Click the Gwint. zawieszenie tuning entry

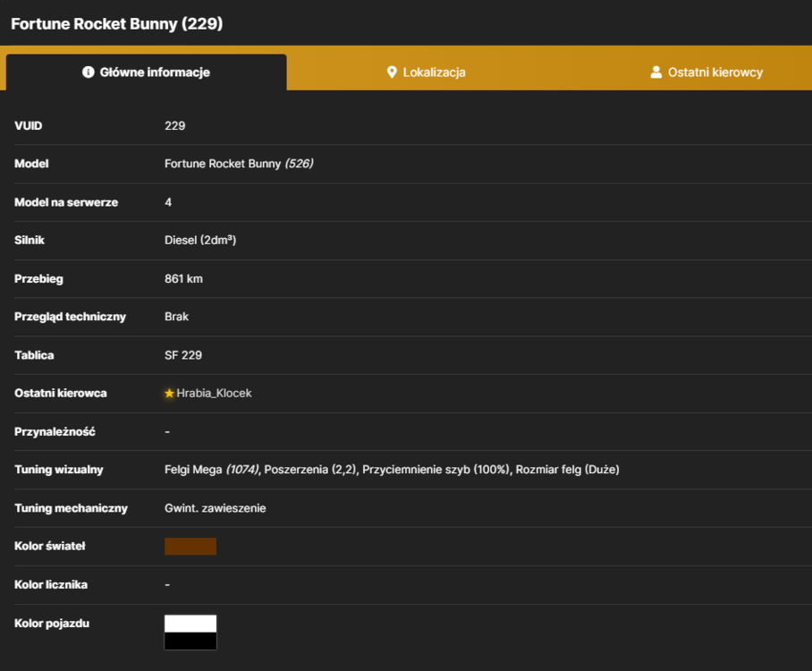click(x=216, y=508)
